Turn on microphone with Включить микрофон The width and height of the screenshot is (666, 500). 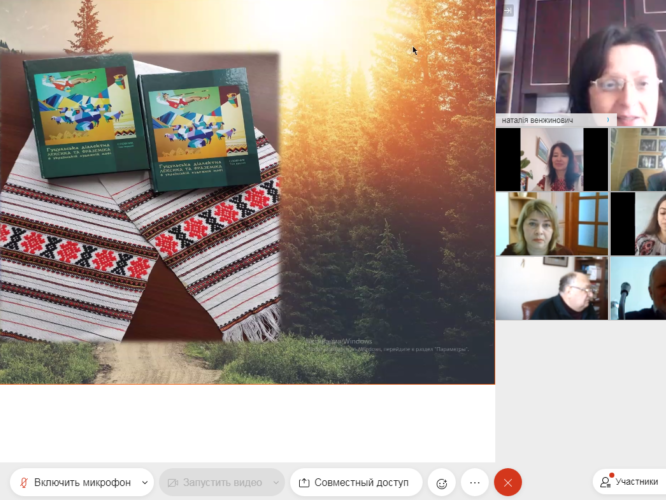pos(82,482)
